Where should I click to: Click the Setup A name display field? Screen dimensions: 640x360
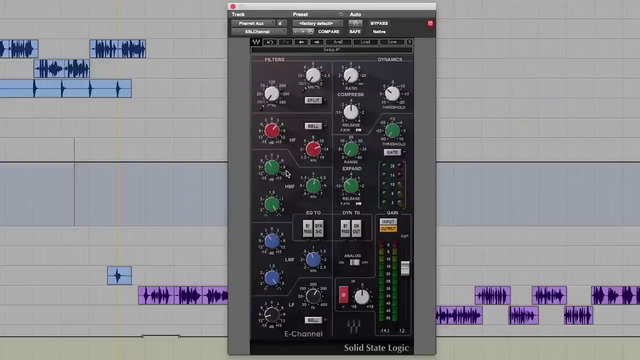pos(331,50)
